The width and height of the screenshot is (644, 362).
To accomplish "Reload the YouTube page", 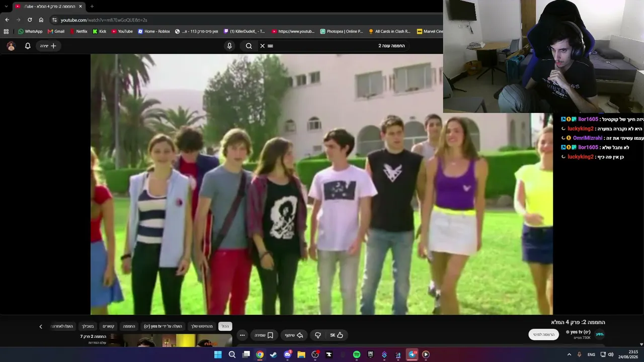I will (30, 20).
